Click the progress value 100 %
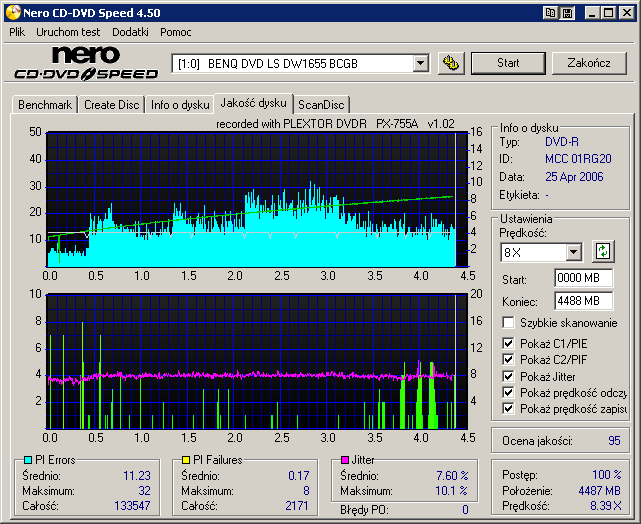 tap(607, 475)
